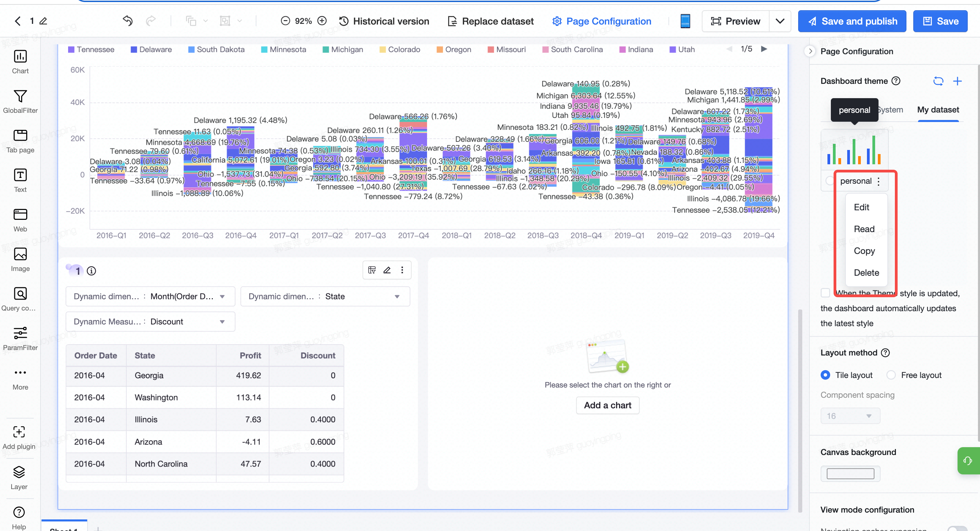The height and width of the screenshot is (531, 980).
Task: Open Discount dynamic measure dropdown
Action: (x=150, y=321)
